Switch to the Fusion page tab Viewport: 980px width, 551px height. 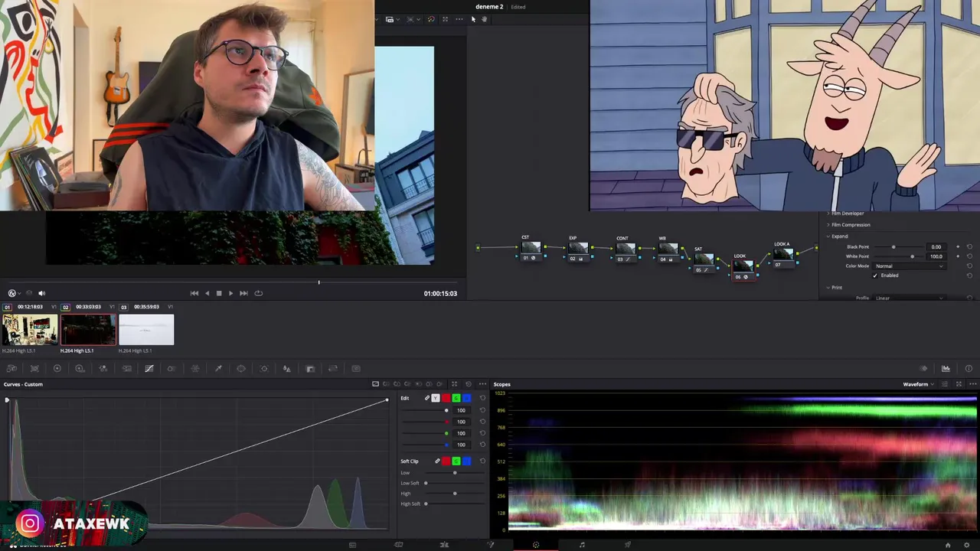click(491, 545)
